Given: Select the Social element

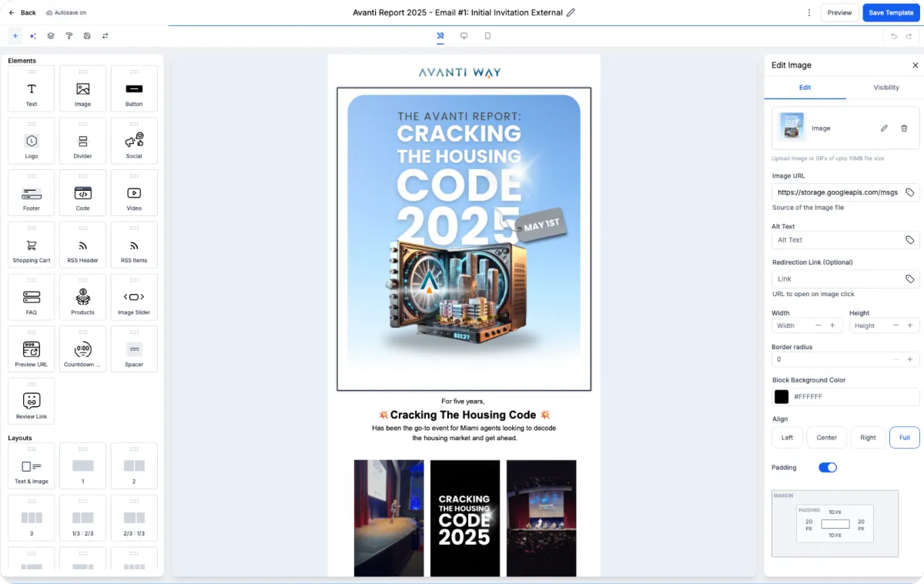Looking at the screenshot, I should (134, 141).
